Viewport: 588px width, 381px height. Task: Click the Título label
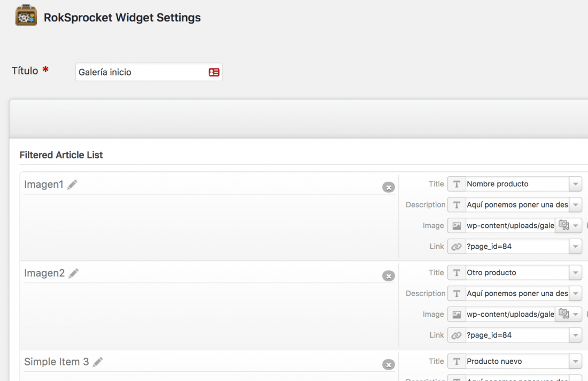pos(25,71)
